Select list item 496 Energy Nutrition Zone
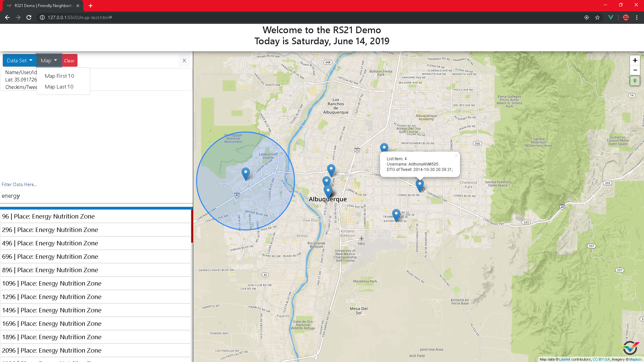Viewport: 644px width, 362px height. click(96, 243)
